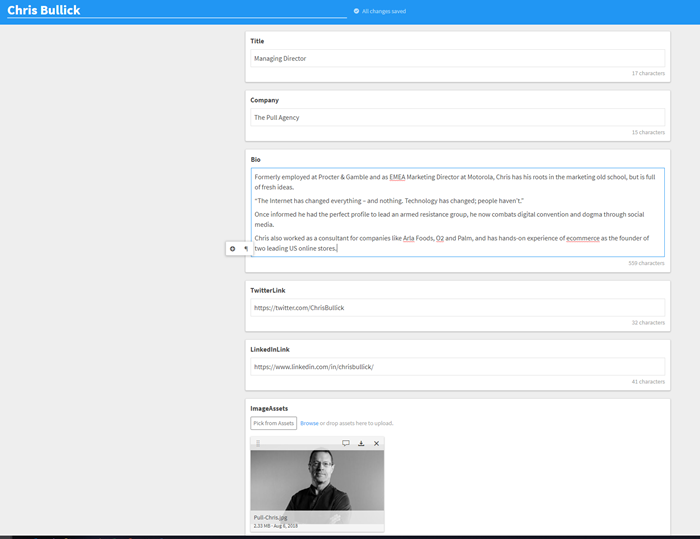Click the underlined word EMEA in Bio
The width and height of the screenshot is (700, 539).
[398, 177]
